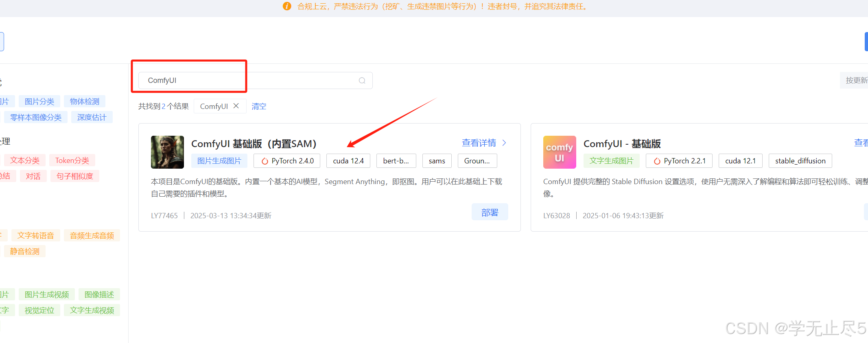
Task: Click the search magnifier icon
Action: coord(362,80)
